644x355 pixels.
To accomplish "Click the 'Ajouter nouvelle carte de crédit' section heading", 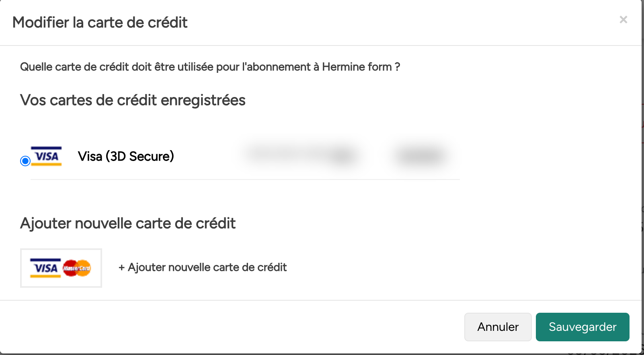I will coord(128,223).
